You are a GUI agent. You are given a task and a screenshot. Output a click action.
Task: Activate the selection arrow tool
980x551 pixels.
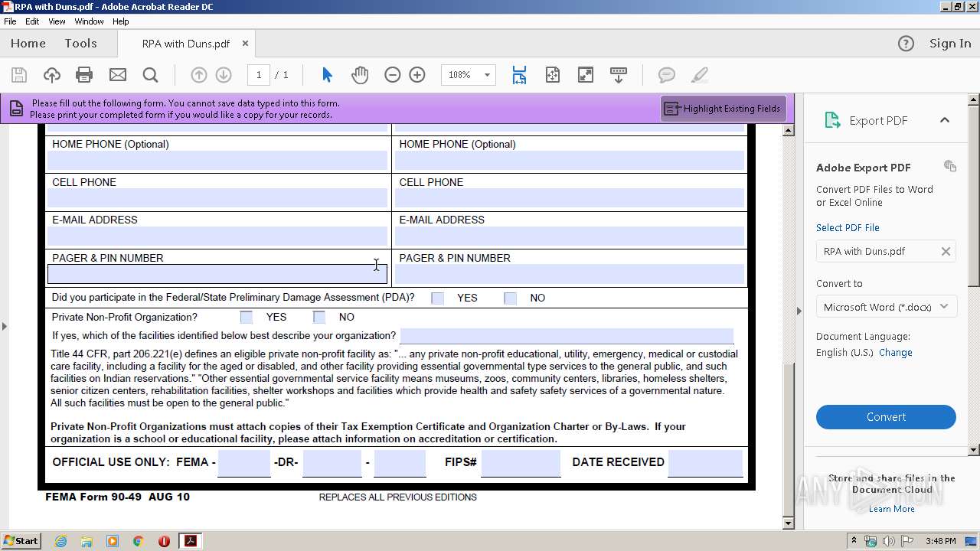(327, 75)
